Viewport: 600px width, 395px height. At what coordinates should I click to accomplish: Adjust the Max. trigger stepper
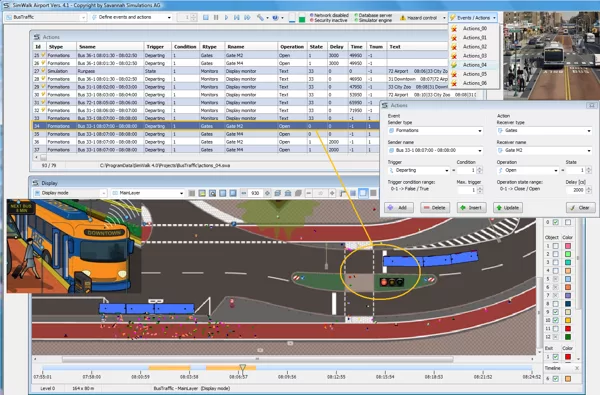(x=480, y=190)
